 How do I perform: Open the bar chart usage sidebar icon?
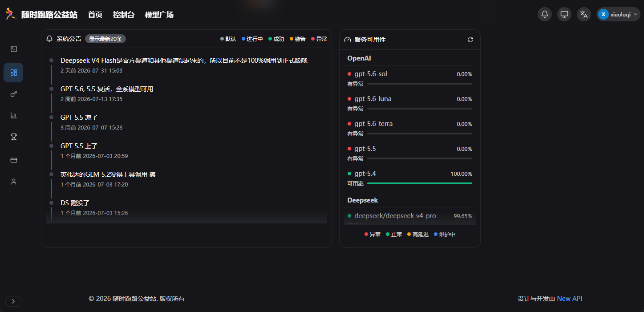pos(14,115)
